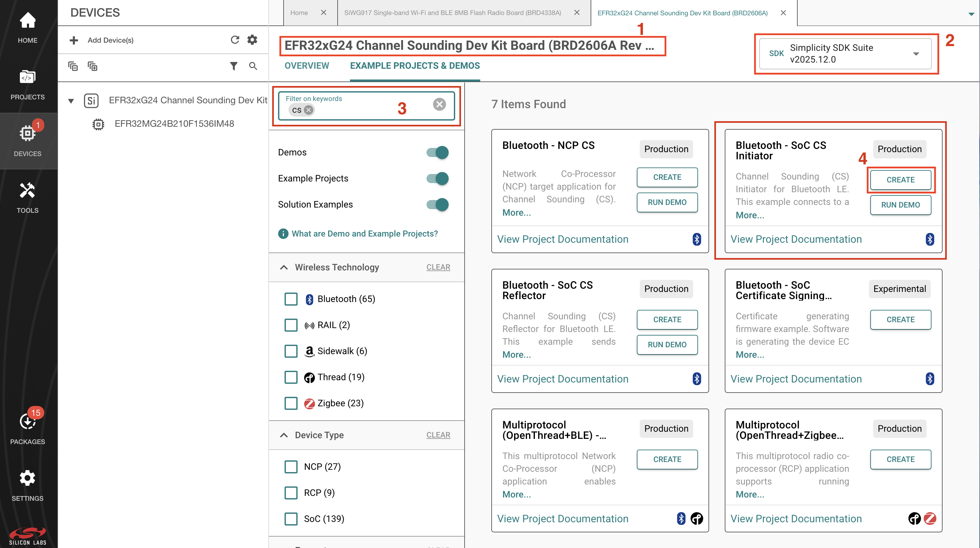Switch to the Home tab
980x548 pixels.
tap(299, 13)
